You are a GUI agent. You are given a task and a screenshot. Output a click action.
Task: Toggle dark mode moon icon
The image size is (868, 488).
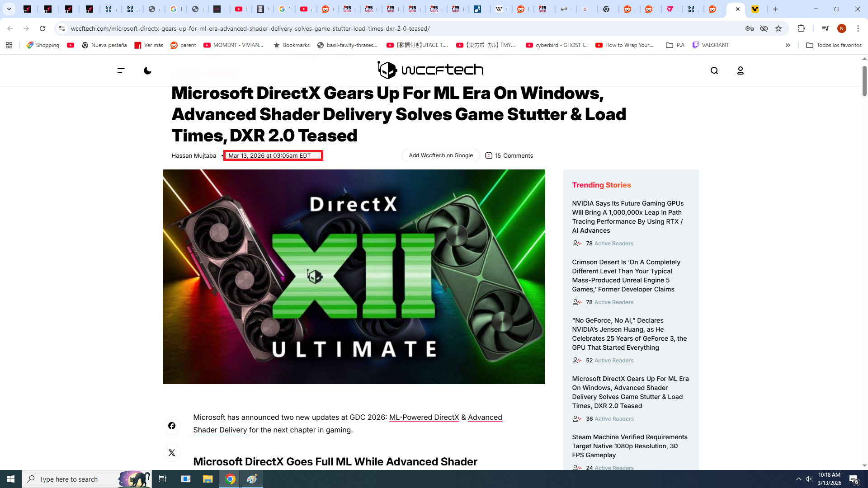click(x=147, y=70)
